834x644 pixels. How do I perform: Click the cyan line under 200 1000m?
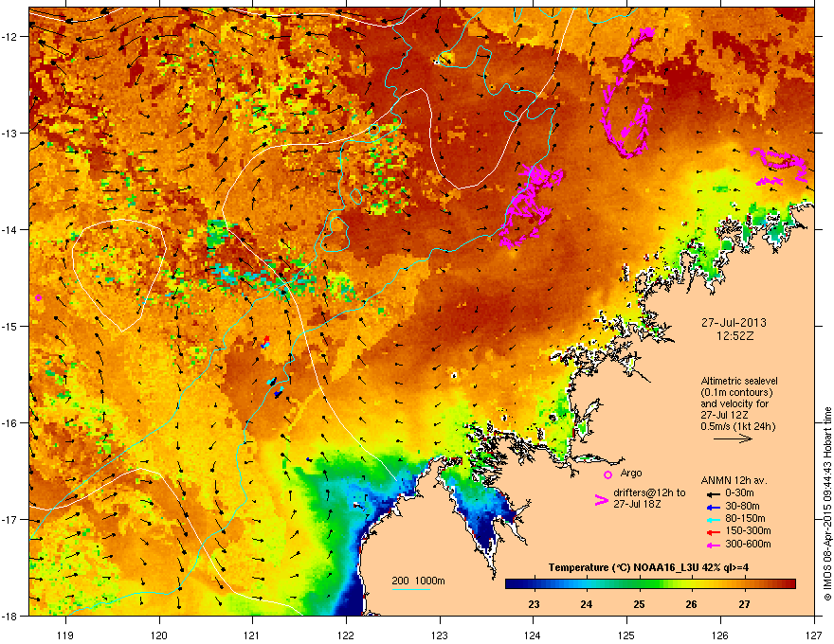tap(410, 589)
